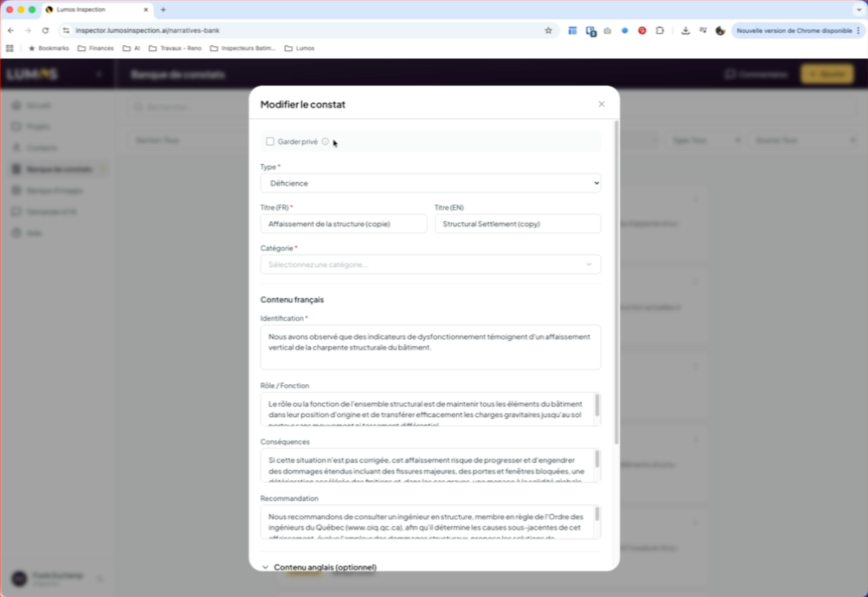Open the Section filter dropdown behind the dialog
This screenshot has width=868, height=597.
point(188,140)
